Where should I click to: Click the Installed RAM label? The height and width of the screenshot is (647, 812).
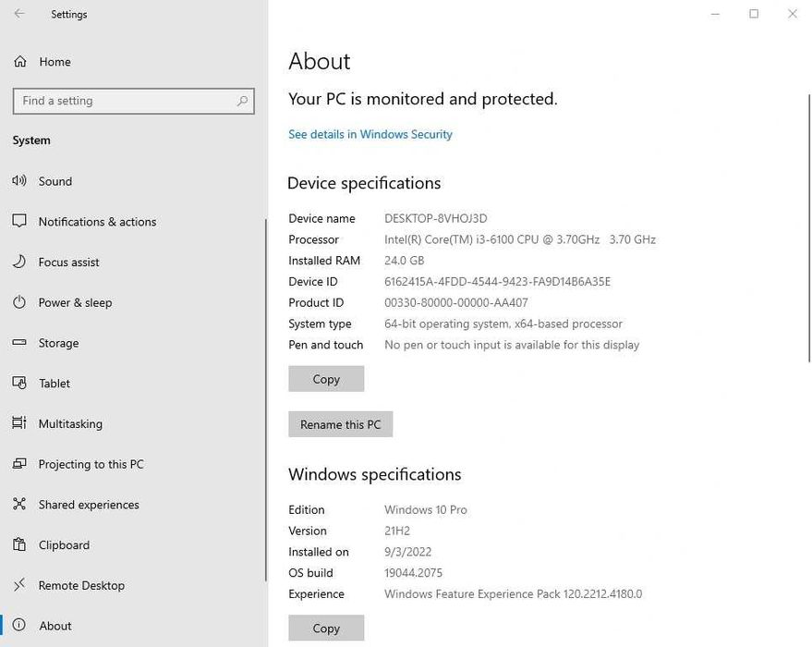point(324,261)
